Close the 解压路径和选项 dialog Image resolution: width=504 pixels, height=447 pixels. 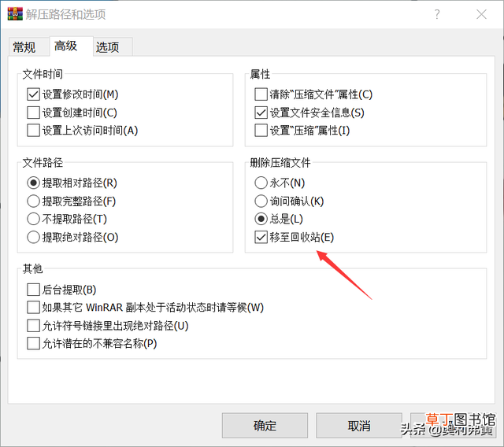point(481,14)
